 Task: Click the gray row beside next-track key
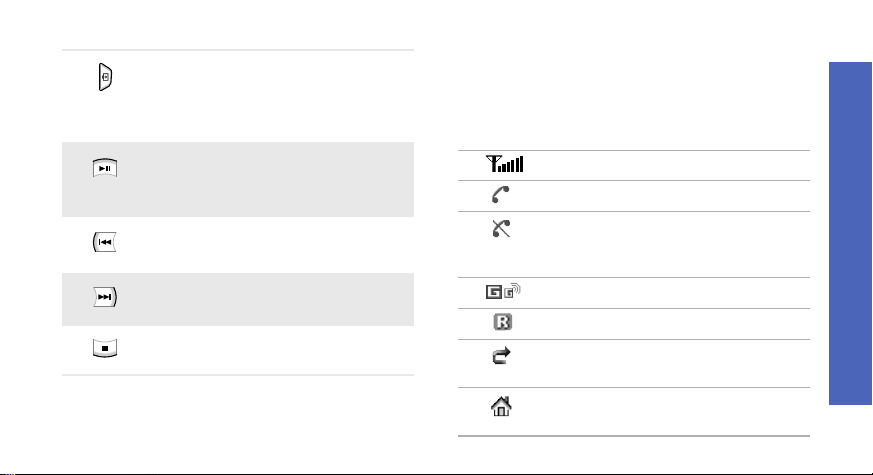(238, 300)
